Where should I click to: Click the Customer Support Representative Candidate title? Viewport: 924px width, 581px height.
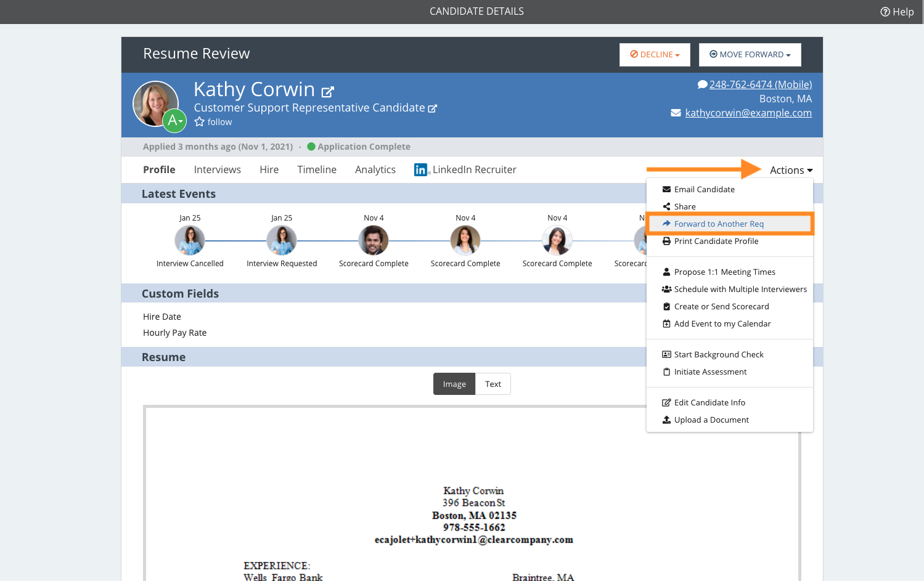point(309,108)
